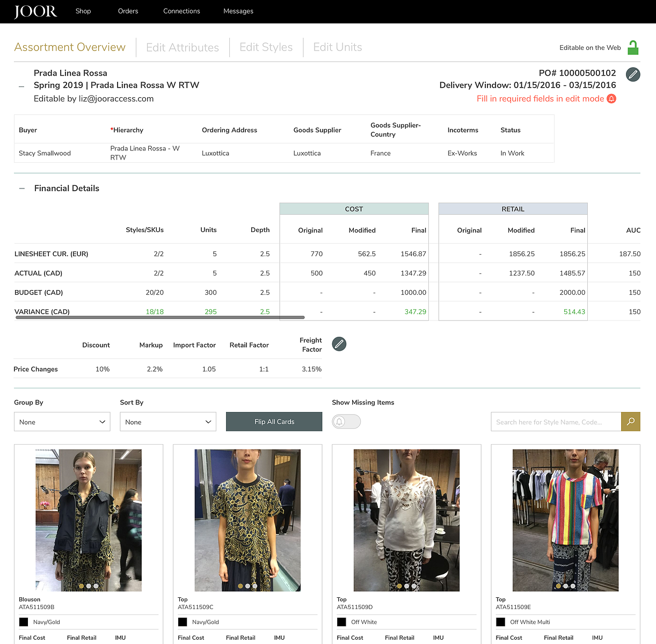This screenshot has height=644, width=656.
Task: Click the Off White swatch on ATA511509D
Action: click(341, 622)
